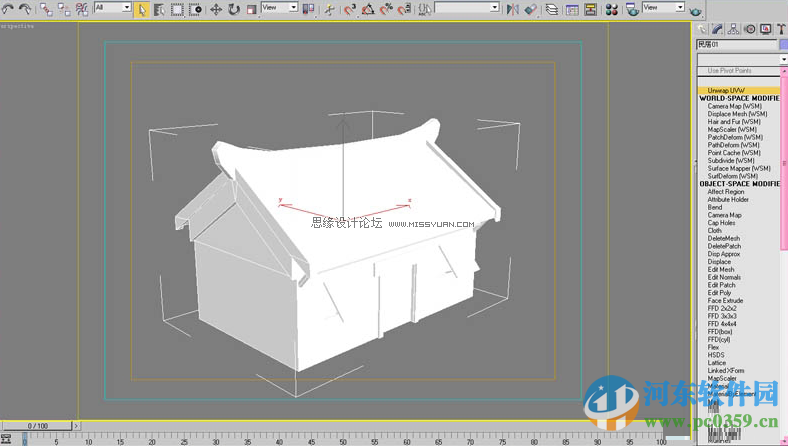Viewport: 788px width, 446px height.
Task: Select Unwrap UVW from the modifier list
Action: tap(725, 90)
